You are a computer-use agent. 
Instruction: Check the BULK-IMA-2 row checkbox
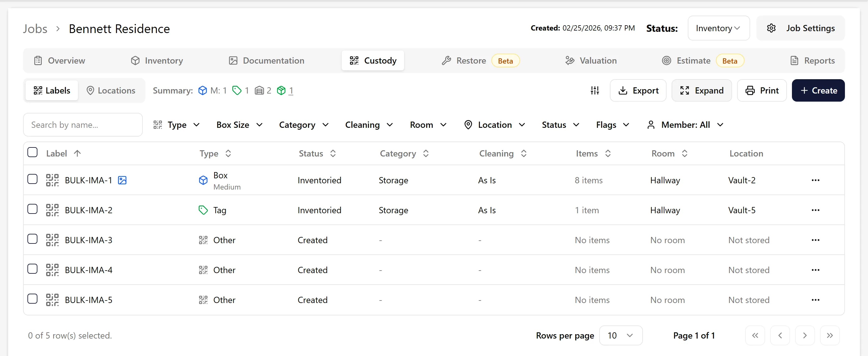click(32, 209)
